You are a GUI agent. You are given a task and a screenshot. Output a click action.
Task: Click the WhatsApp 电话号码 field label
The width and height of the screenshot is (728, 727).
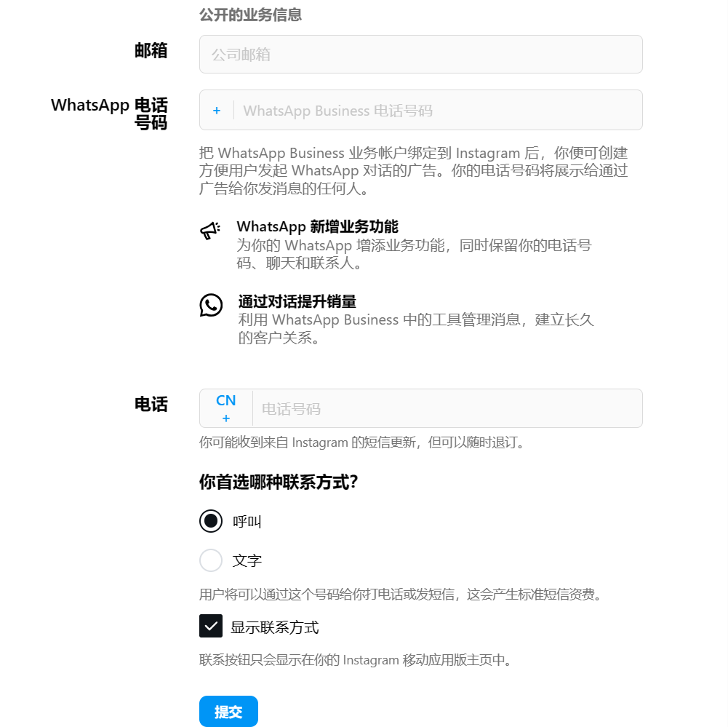click(x=110, y=114)
